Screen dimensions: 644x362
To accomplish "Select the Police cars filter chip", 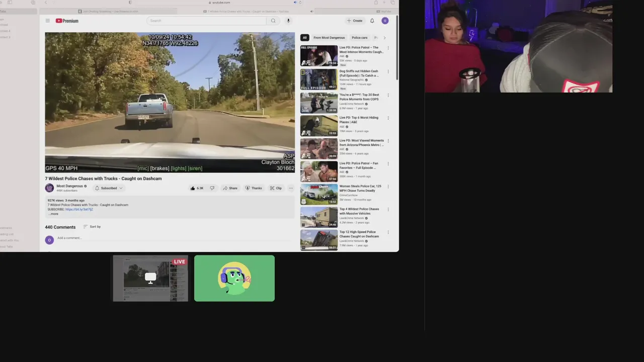I will (x=359, y=38).
